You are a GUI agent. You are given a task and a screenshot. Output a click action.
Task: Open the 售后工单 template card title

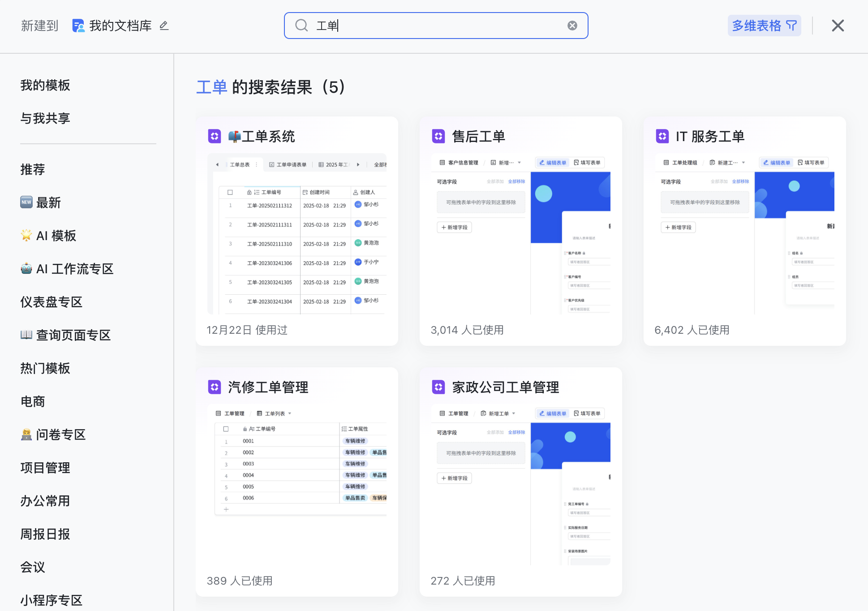tap(478, 136)
